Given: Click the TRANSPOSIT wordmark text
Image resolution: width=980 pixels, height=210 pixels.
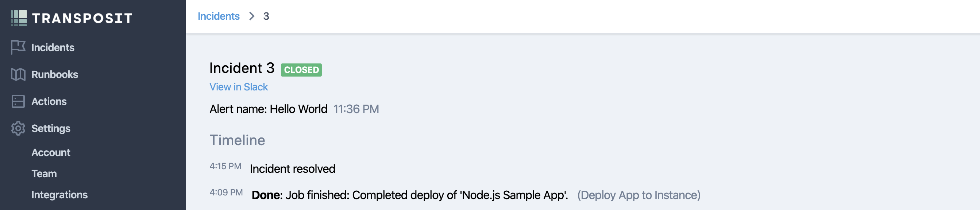Looking at the screenshot, I should (x=82, y=18).
